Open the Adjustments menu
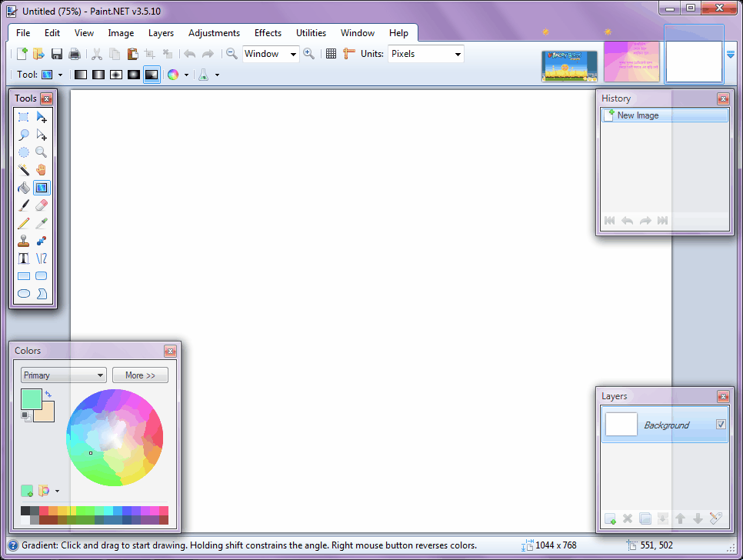Image resolution: width=743 pixels, height=560 pixels. 214,32
